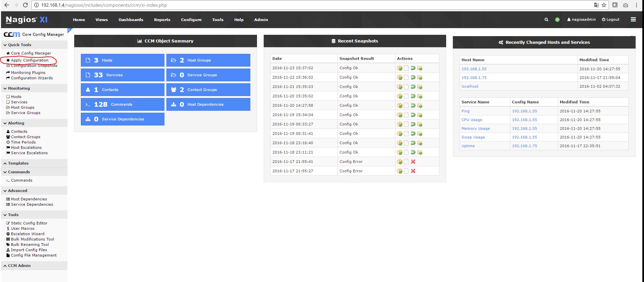
Task: Restore the 2016-11-21 15:35:03 snapshot
Action: tap(413, 87)
